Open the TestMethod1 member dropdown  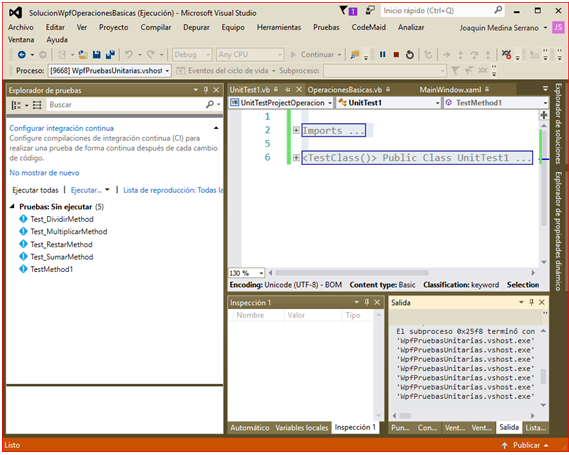click(545, 103)
